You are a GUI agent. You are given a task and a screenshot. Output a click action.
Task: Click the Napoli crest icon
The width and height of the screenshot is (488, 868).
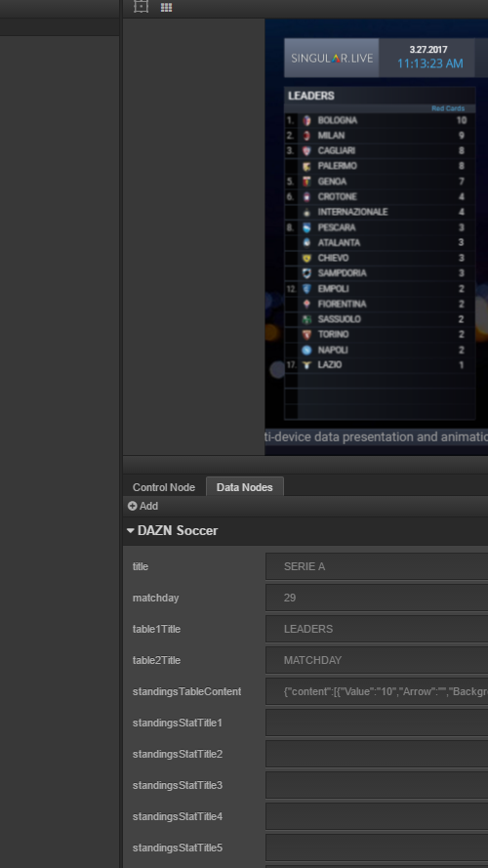point(306,350)
